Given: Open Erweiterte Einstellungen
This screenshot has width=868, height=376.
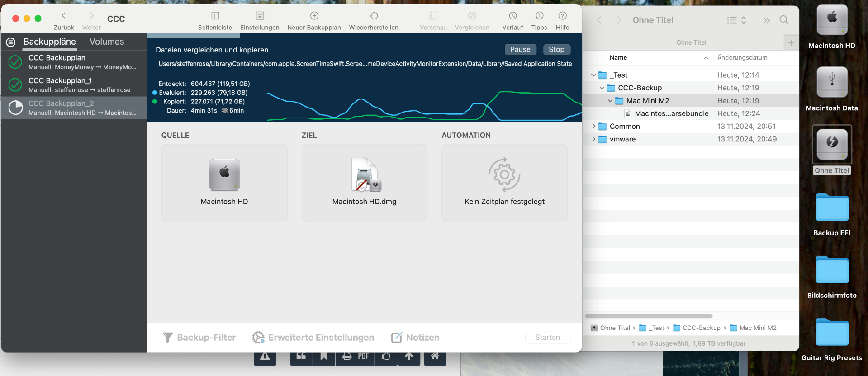Looking at the screenshot, I should 313,338.
